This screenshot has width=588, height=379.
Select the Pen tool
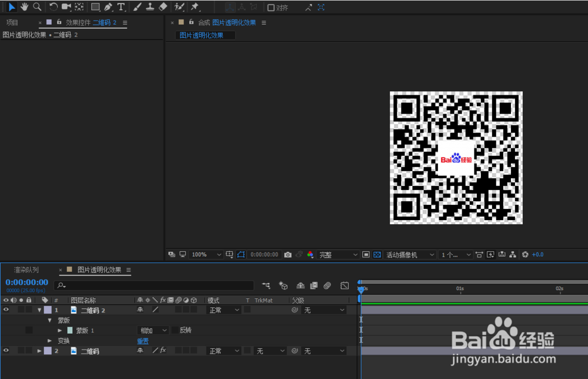tap(108, 6)
